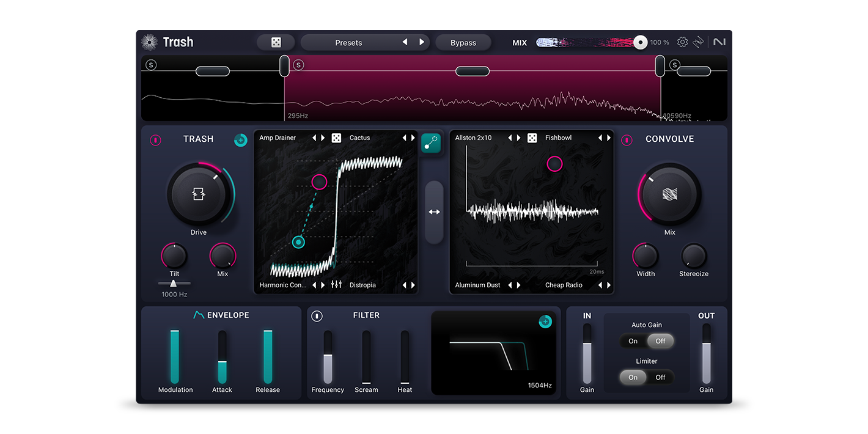Click the Filter Frequency slider
Screen dimensions: 868x434
pyautogui.click(x=328, y=357)
